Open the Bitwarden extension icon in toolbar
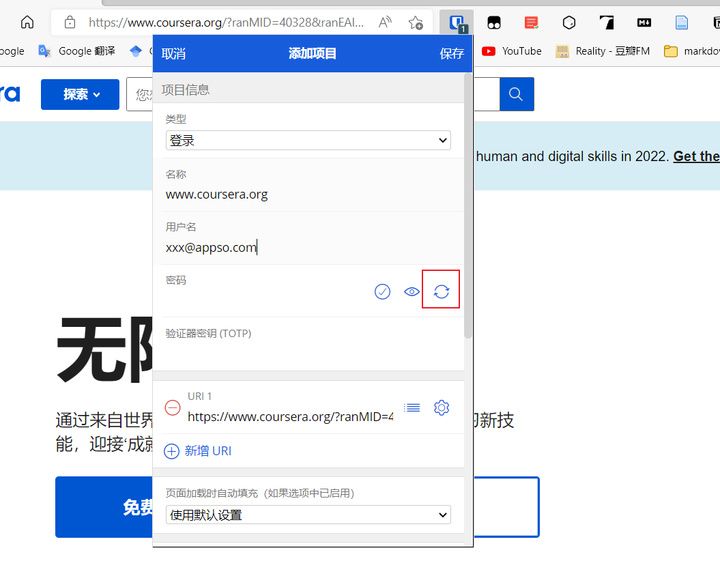The image size is (720, 561). (x=456, y=22)
